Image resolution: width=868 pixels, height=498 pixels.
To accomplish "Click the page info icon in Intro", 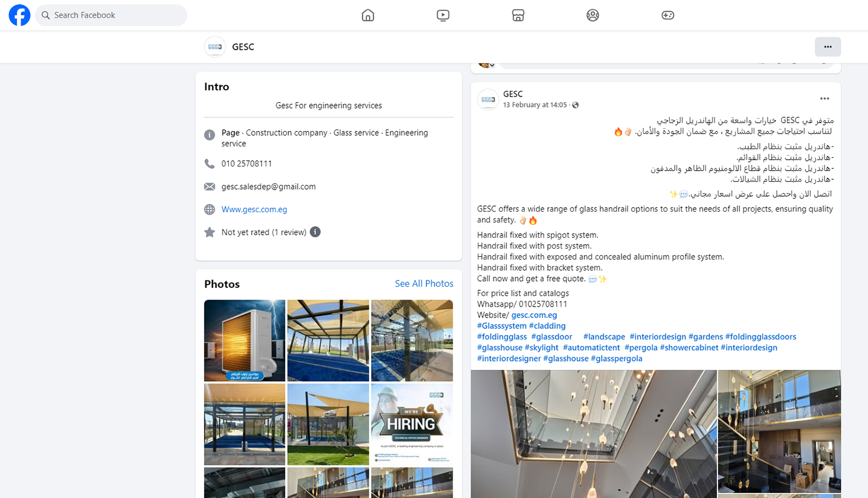I will point(209,135).
